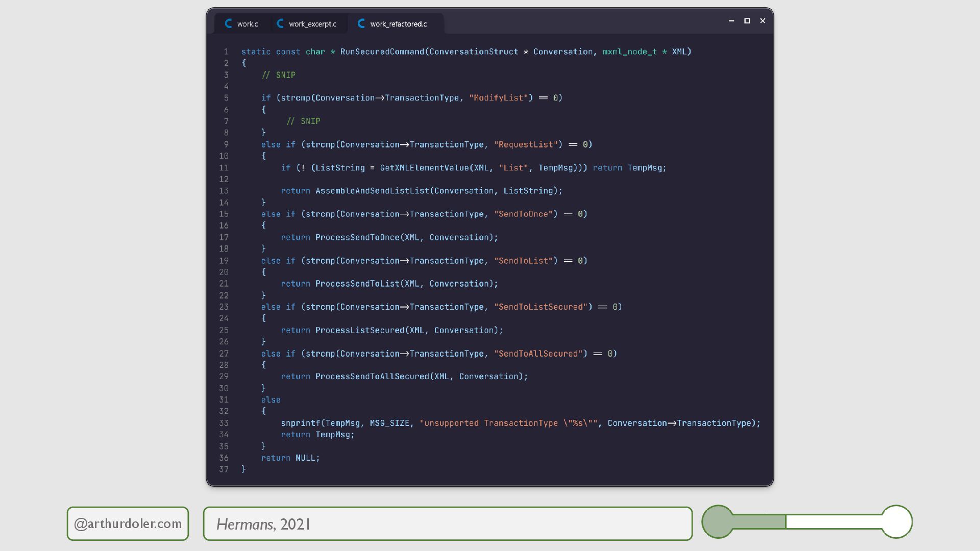980x551 pixels.
Task: Click the filled green progress circle
Action: tap(718, 521)
